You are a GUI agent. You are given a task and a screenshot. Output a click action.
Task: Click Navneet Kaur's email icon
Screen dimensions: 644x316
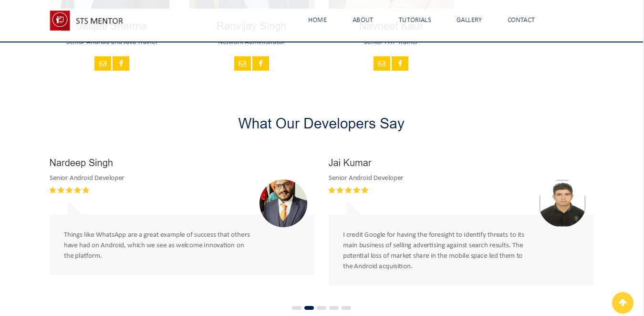pyautogui.click(x=382, y=63)
